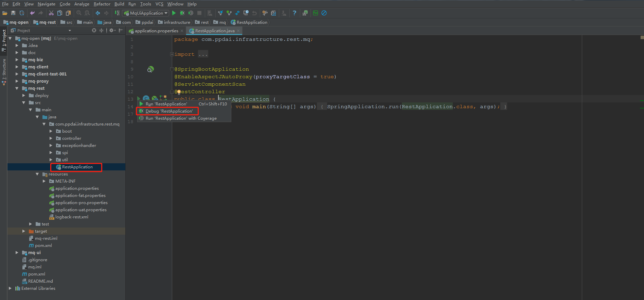
Task: Select RestApplication in the project tree
Action: point(74,167)
